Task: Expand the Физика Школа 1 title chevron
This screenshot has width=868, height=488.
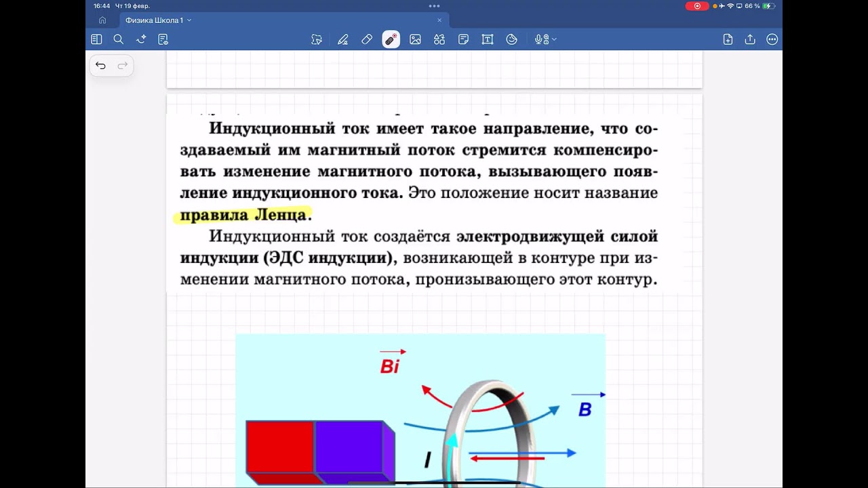Action: pos(189,20)
